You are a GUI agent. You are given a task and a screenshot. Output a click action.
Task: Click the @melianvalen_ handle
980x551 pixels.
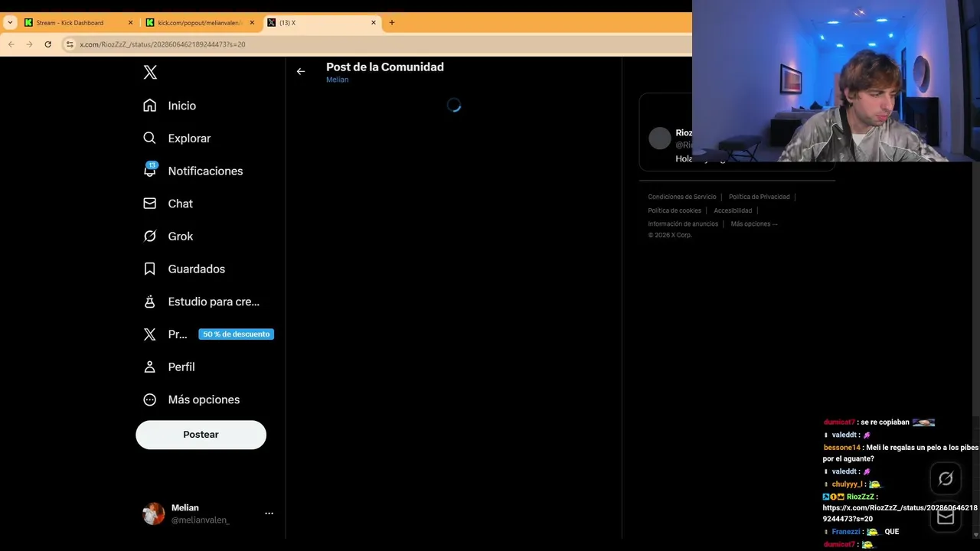pyautogui.click(x=200, y=520)
